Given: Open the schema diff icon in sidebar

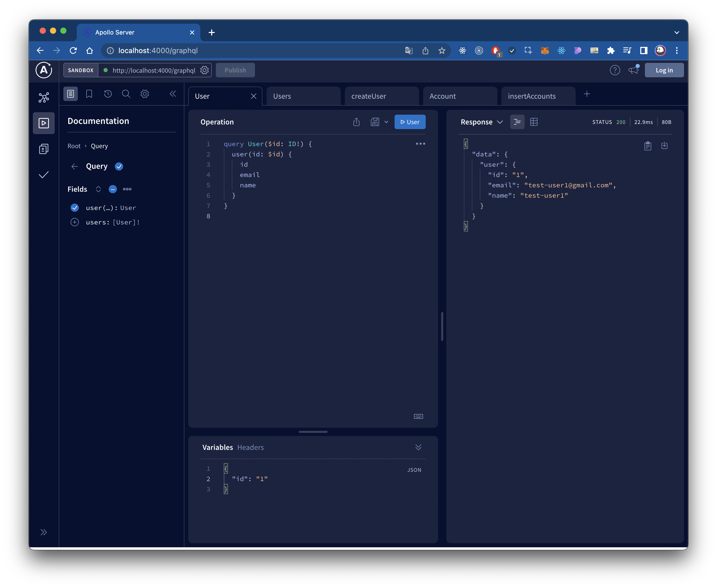Looking at the screenshot, I should tap(44, 149).
